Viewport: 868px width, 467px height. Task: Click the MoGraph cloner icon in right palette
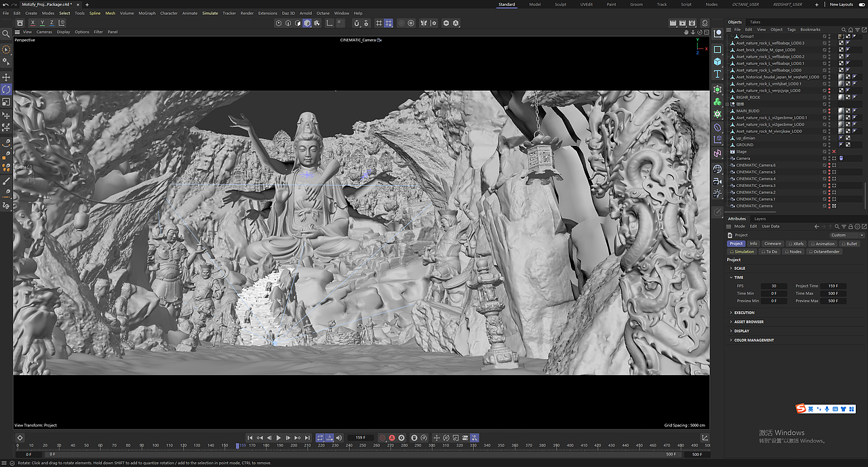(717, 101)
